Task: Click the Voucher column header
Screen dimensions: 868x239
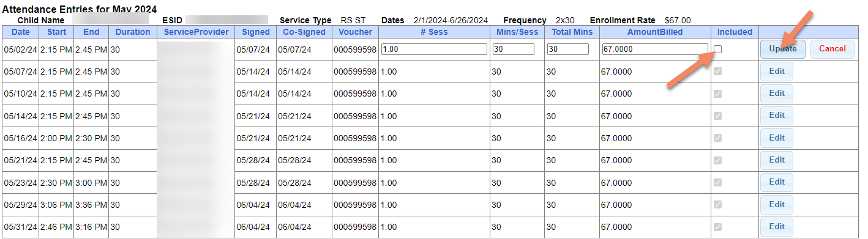Action: pos(355,32)
